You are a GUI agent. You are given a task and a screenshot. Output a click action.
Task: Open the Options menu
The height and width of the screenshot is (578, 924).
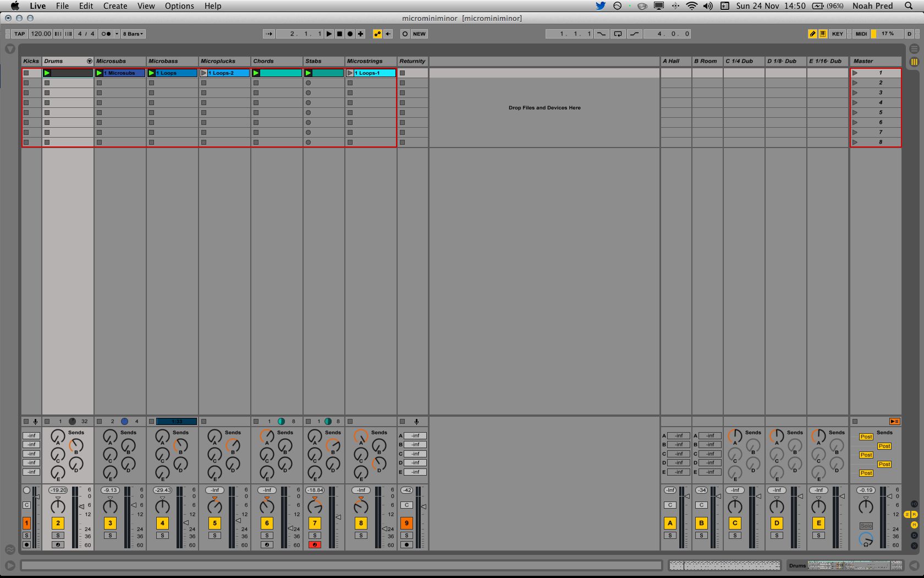tap(179, 6)
